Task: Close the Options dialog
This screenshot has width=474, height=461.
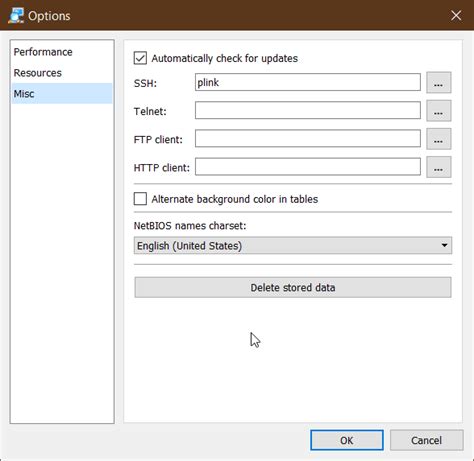Action: pyautogui.click(x=456, y=15)
